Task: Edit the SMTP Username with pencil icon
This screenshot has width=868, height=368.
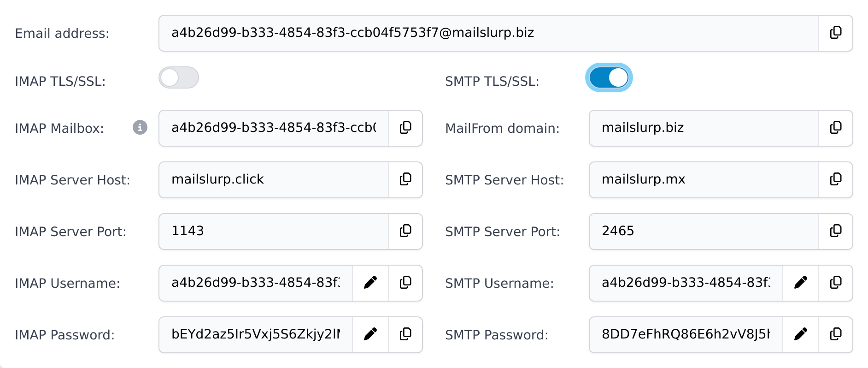Action: point(801,283)
